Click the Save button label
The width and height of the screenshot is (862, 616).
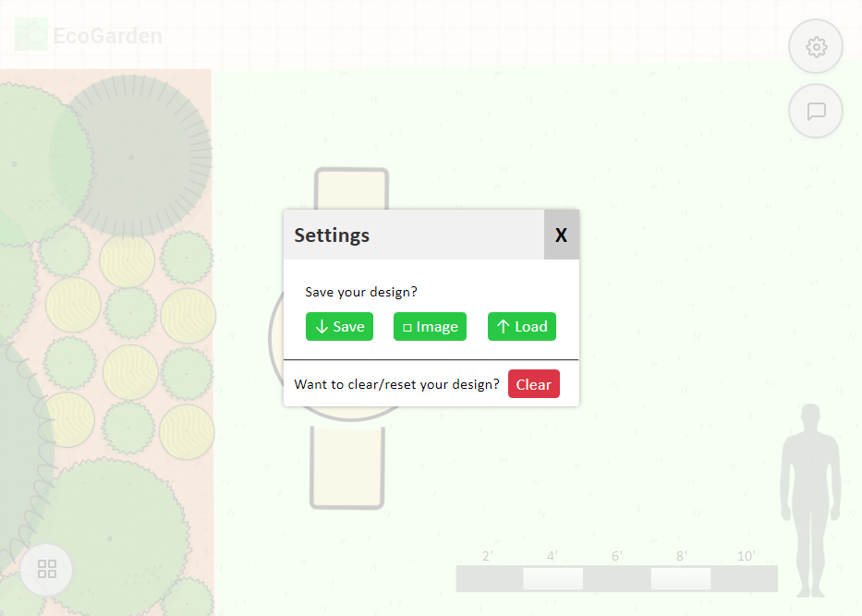pos(349,327)
